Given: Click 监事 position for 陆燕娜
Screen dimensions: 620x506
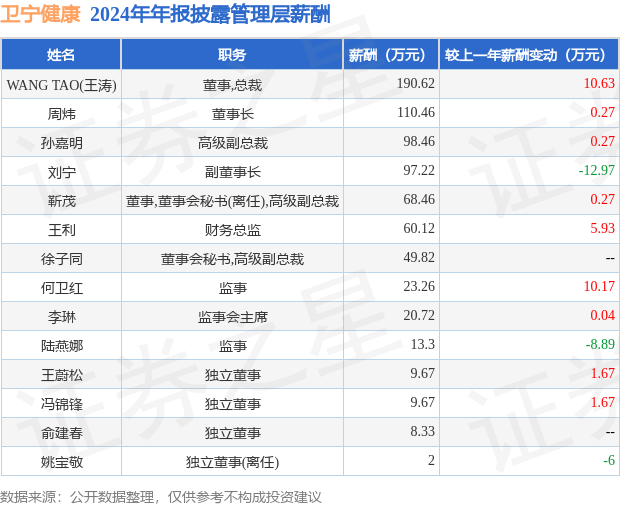Looking at the screenshot, I should pos(232,346).
